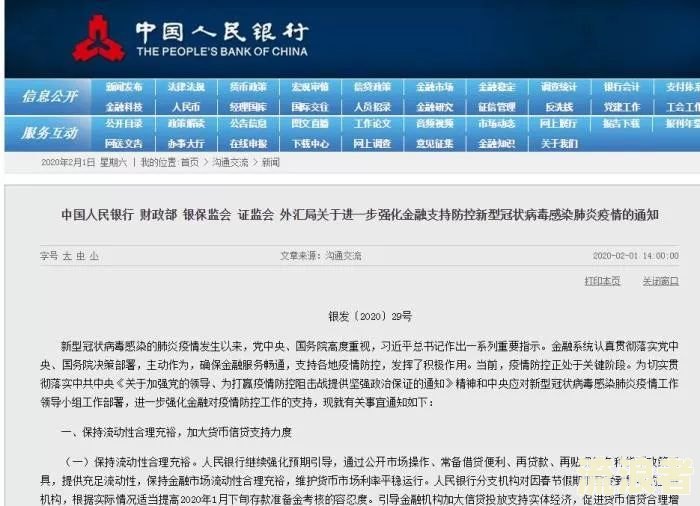The height and width of the screenshot is (506, 700).
Task: Go to the 银行会计 section
Action: click(x=621, y=87)
